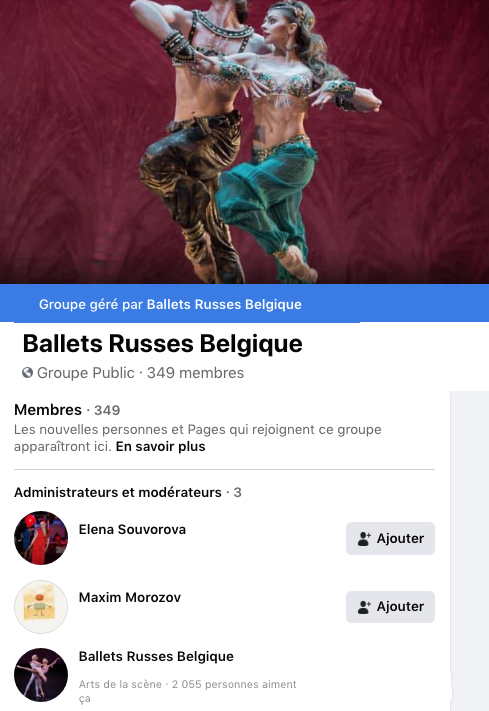Image resolution: width=489 pixels, height=711 pixels.
Task: Select the name Maxim Morozov
Action: [x=130, y=598]
